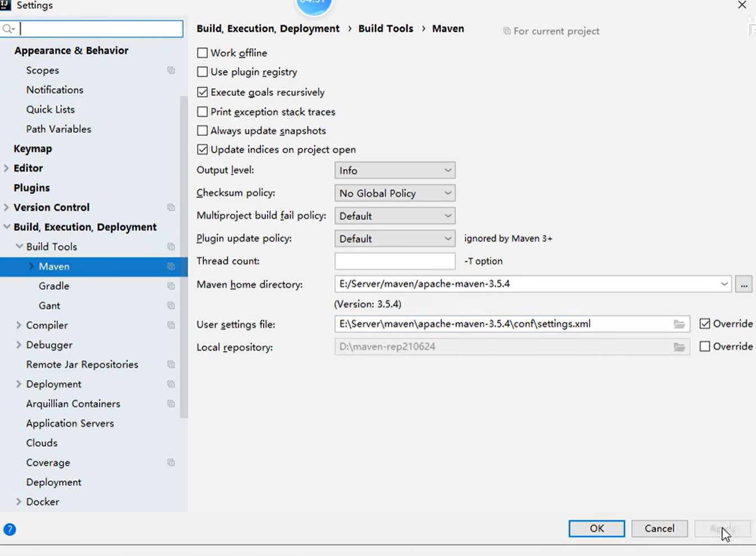
Task: Open Multiproject build fail policy dropdown
Action: (395, 216)
